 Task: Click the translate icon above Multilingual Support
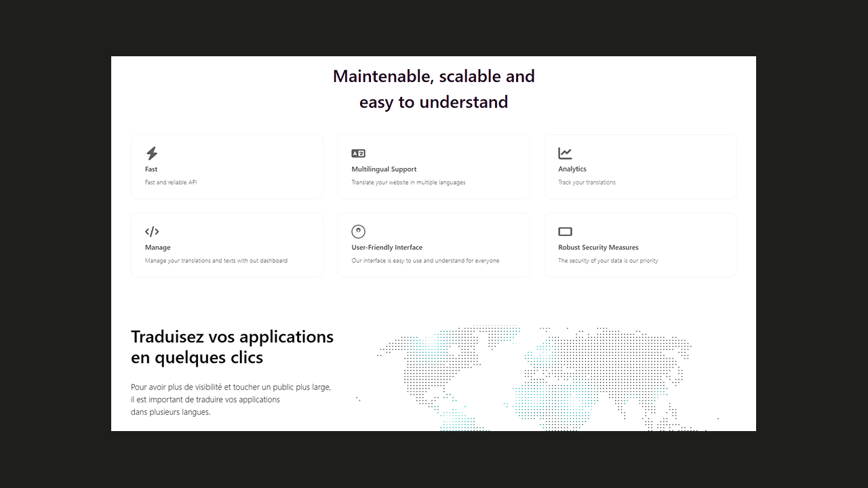[x=358, y=153]
